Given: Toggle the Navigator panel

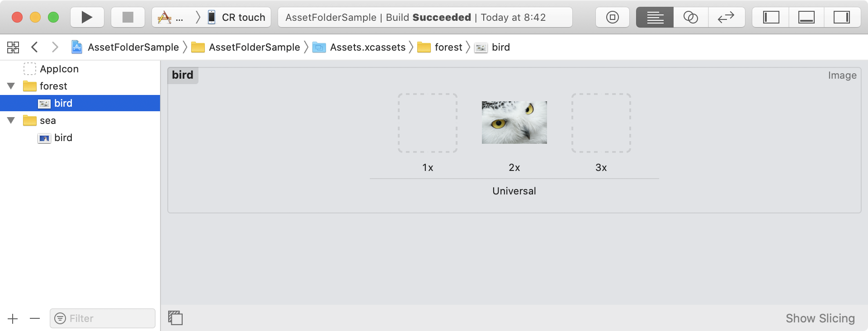Looking at the screenshot, I should click(x=771, y=18).
